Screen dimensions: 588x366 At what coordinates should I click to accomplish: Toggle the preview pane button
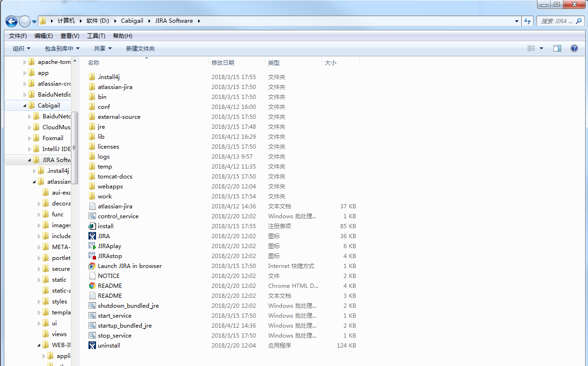click(x=557, y=48)
